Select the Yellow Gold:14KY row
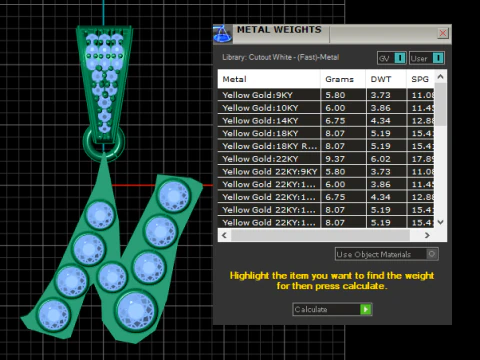480x360 pixels. coord(326,121)
